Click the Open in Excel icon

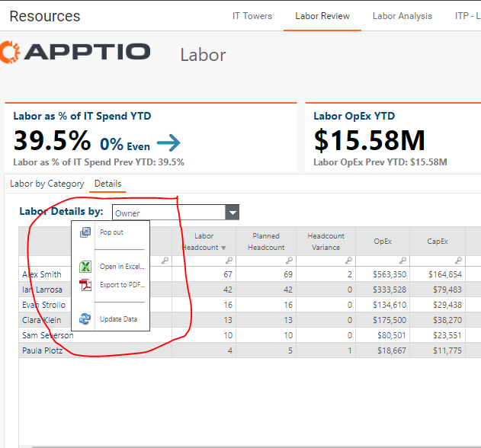(x=85, y=267)
